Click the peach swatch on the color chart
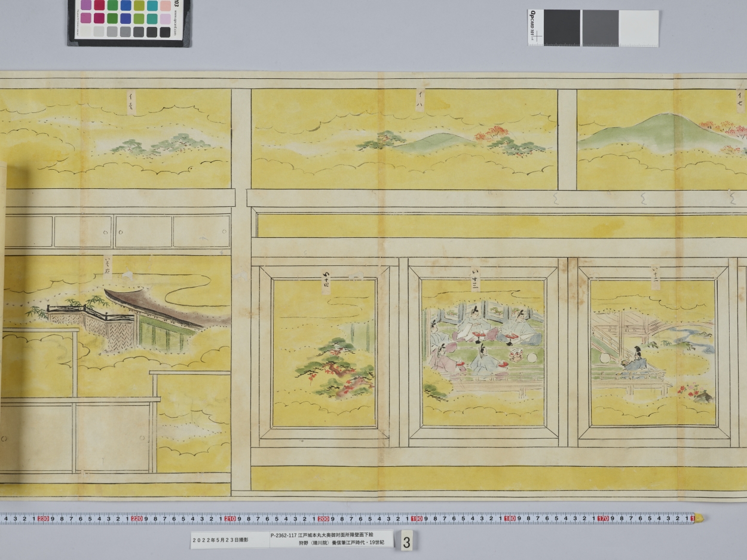Viewport: 747px width, 560px height. tap(166, 6)
